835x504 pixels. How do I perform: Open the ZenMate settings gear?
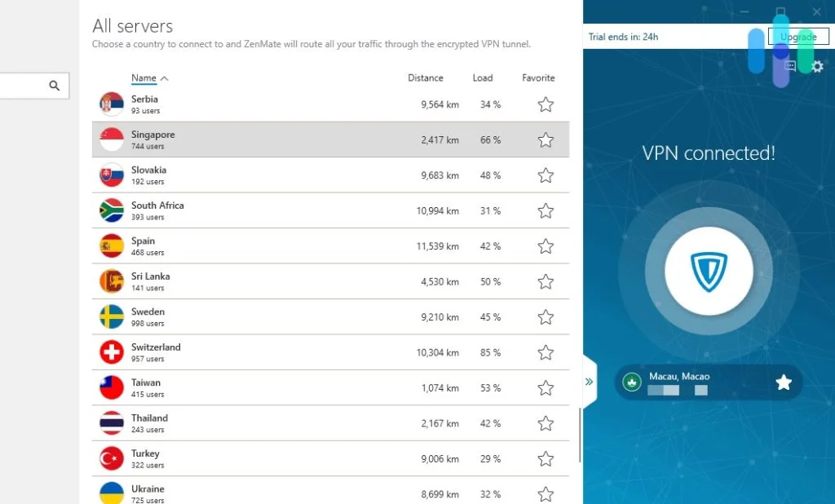817,68
